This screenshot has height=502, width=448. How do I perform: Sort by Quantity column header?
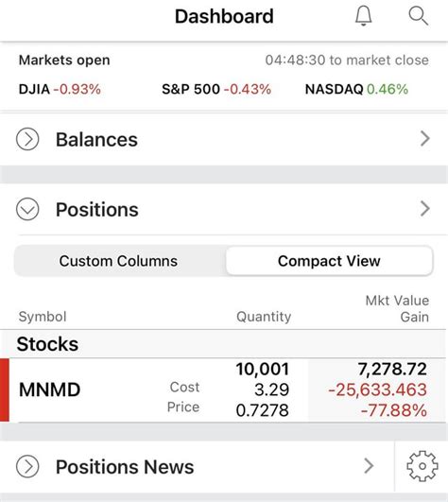264,317
